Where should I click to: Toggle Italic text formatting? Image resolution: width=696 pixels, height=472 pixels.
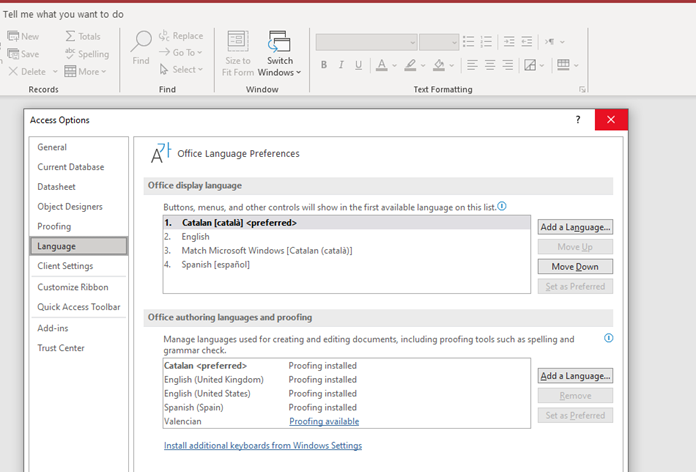click(341, 65)
